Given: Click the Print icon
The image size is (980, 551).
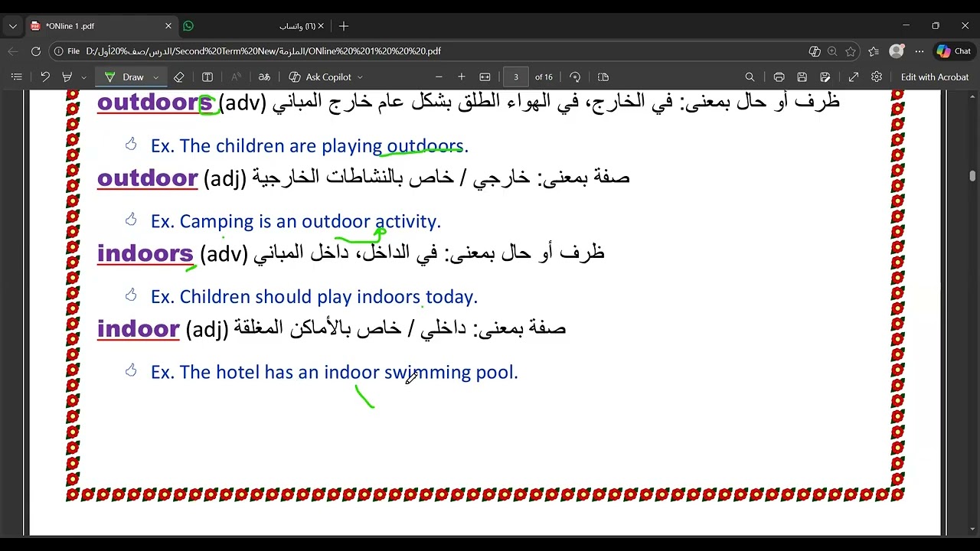Looking at the screenshot, I should coord(779,77).
